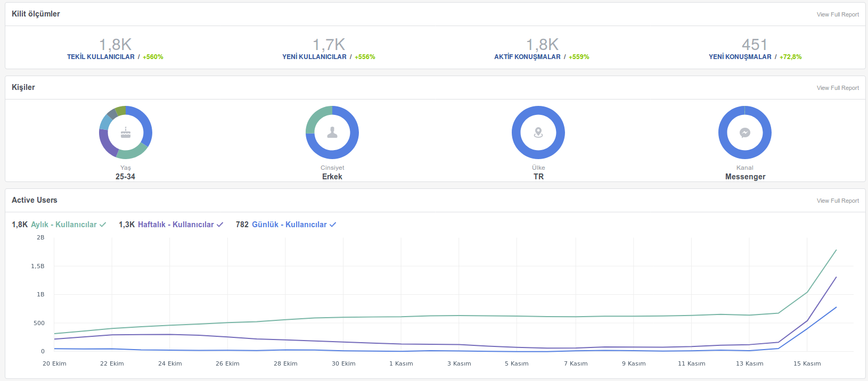Click the 1 Kasım date axis label
The width and height of the screenshot is (868, 381).
(401, 363)
